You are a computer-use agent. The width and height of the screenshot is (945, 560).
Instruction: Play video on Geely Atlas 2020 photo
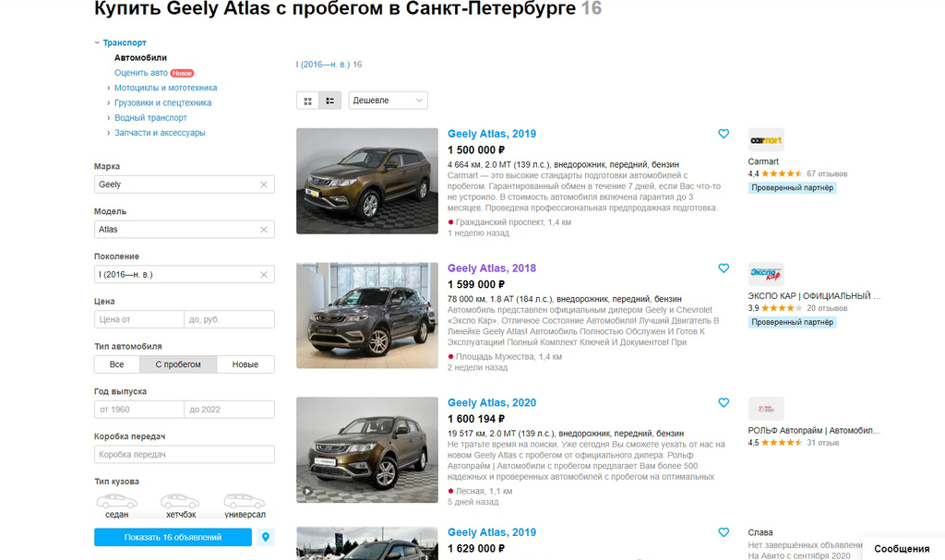pos(307,491)
